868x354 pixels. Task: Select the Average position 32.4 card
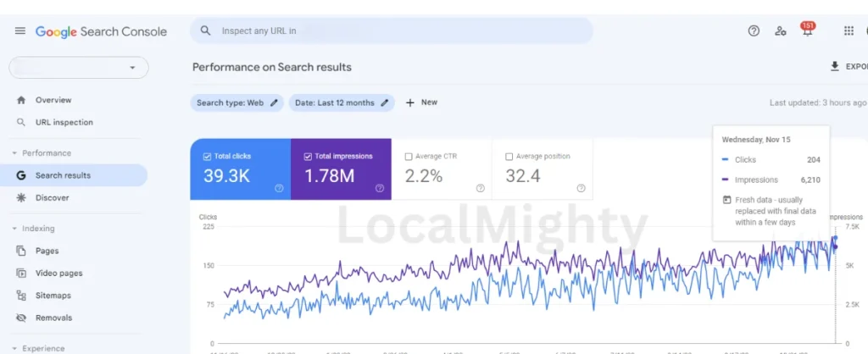(542, 169)
